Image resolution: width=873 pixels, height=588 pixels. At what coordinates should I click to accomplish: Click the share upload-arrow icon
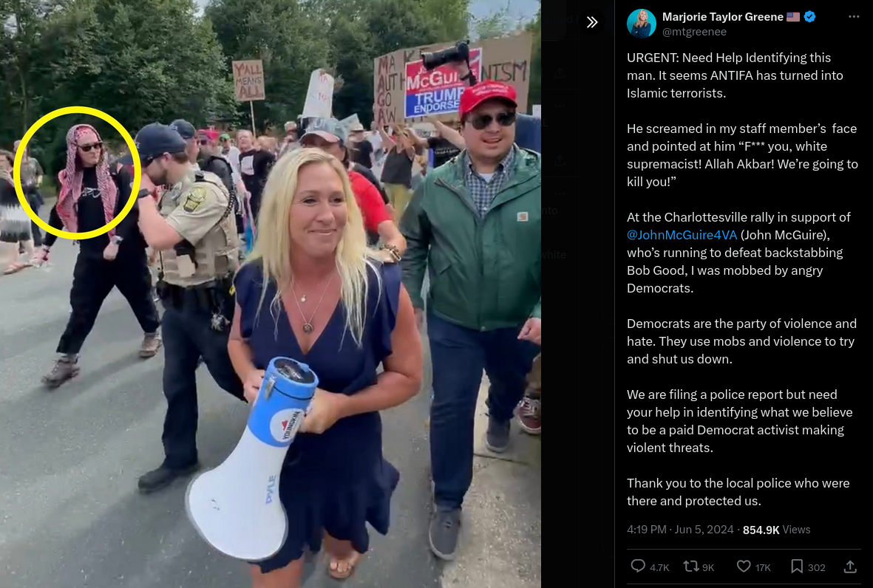tap(850, 567)
